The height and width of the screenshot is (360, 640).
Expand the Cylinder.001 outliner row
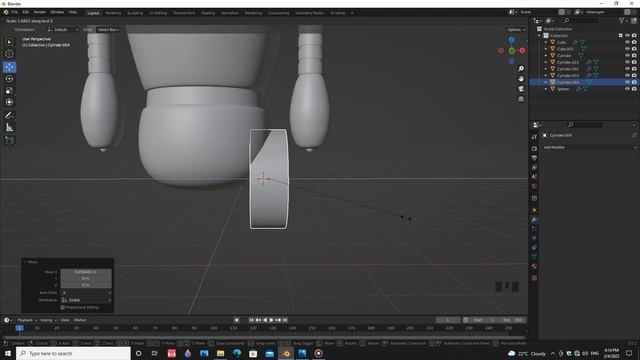(x=546, y=62)
